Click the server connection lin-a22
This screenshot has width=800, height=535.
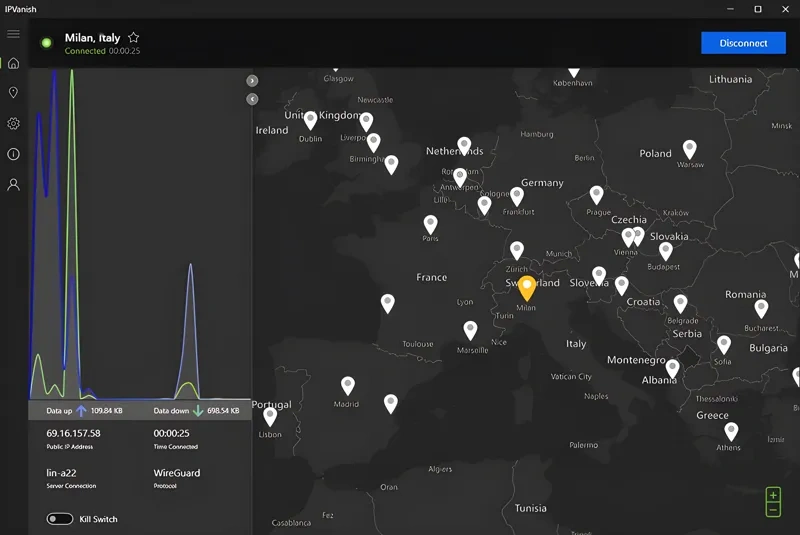tap(61, 473)
